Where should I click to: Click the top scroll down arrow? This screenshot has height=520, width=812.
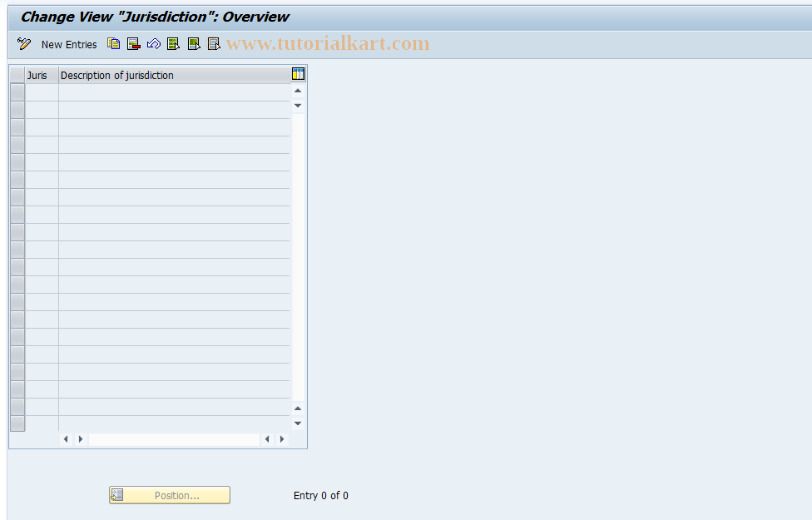[298, 106]
